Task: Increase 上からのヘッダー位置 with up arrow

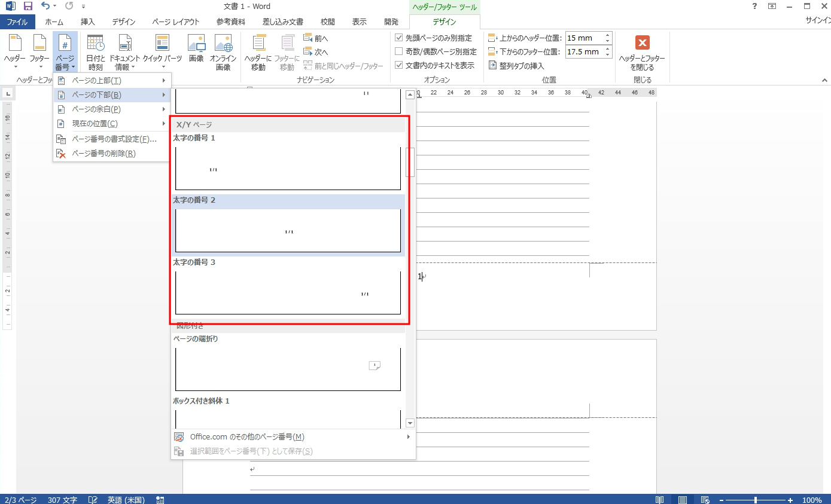Action: tap(608, 35)
